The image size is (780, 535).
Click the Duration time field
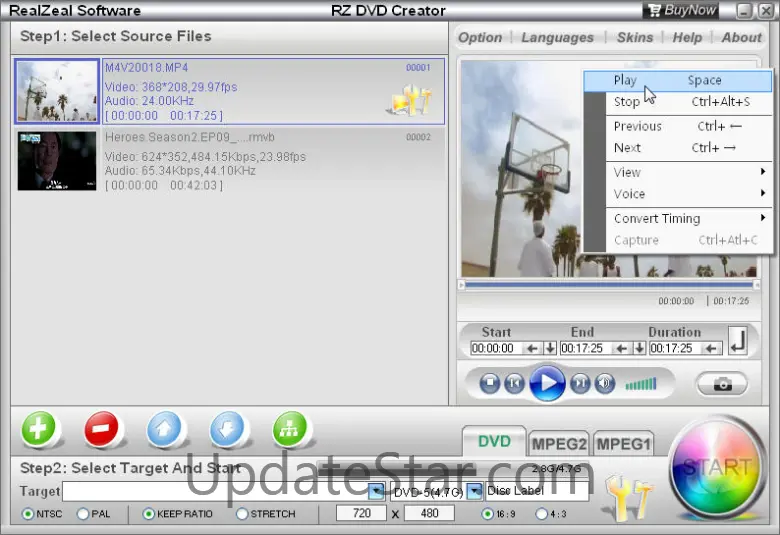tap(676, 348)
